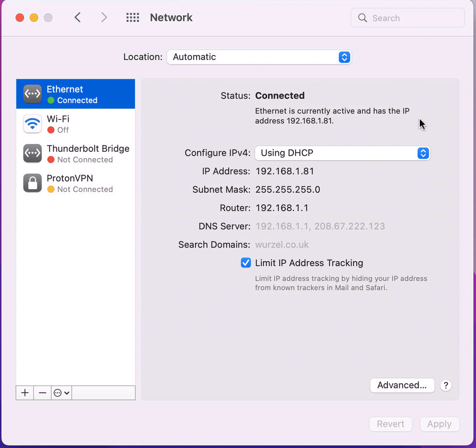This screenshot has width=476, height=448.
Task: Click the Revert button
Action: coord(390,424)
